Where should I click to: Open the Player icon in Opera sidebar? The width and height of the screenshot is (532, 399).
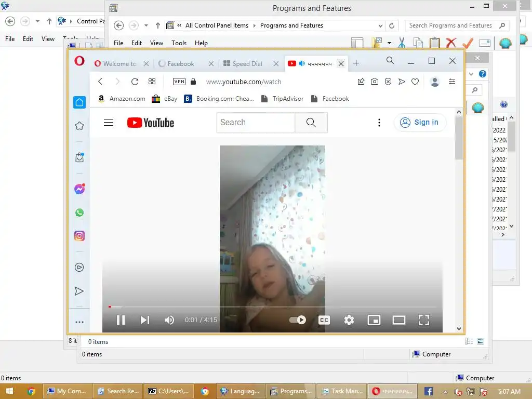[x=79, y=268]
